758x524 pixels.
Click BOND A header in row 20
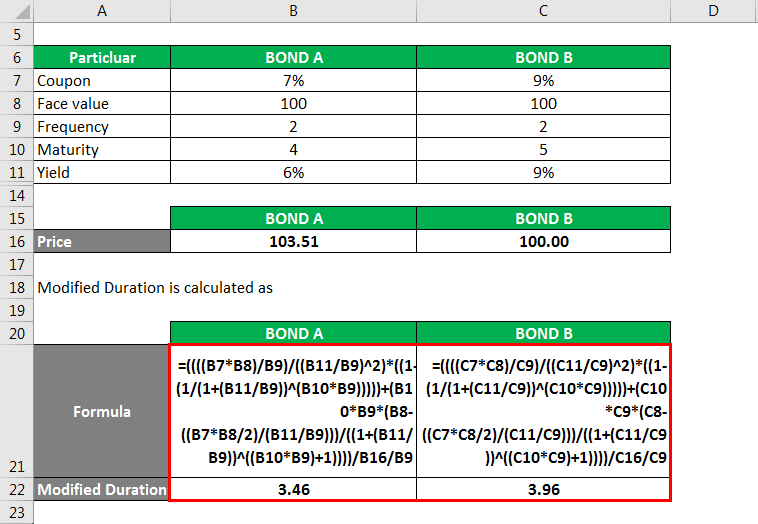point(293,333)
